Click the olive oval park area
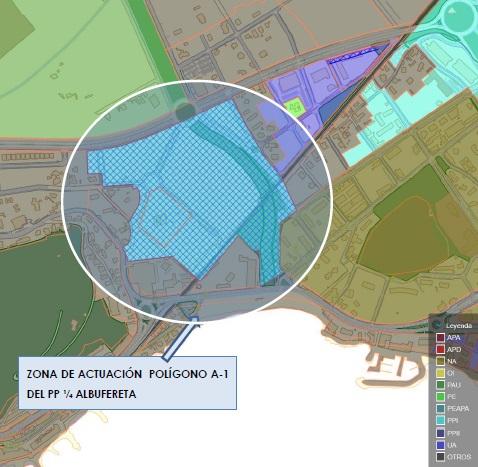Image resolution: width=478 pixels, height=467 pixels. (x=403, y=237)
